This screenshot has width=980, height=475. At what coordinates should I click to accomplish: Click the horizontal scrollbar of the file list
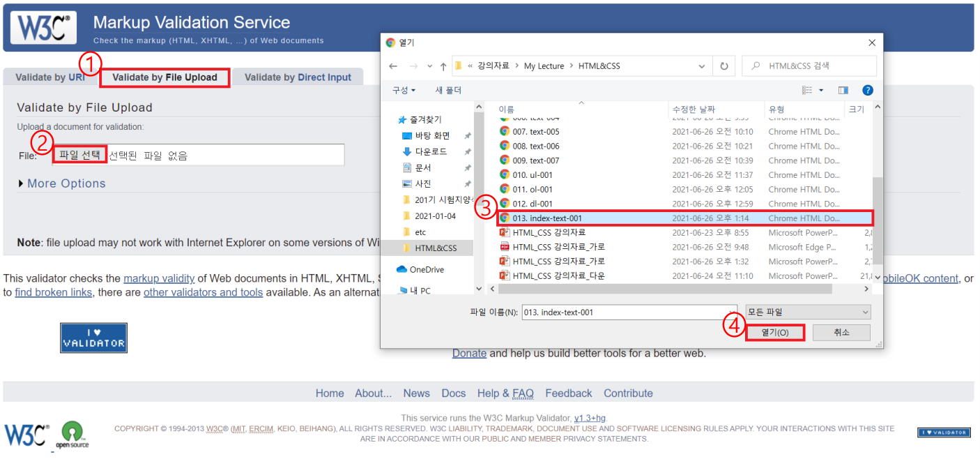coord(666,289)
